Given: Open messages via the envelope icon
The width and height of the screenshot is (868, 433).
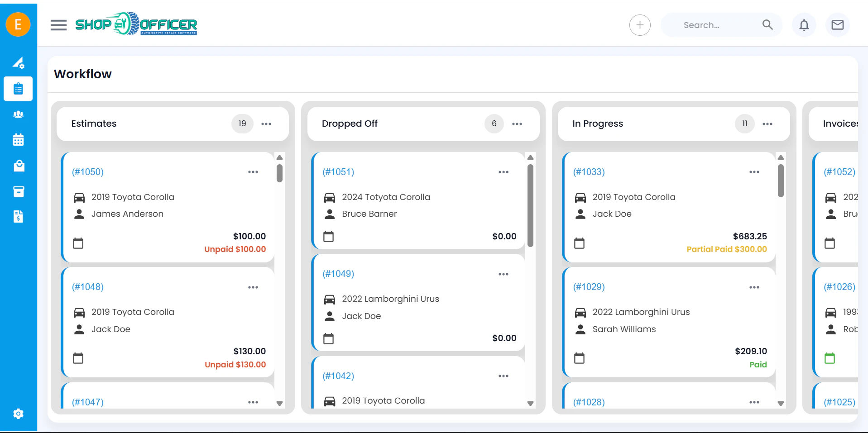Looking at the screenshot, I should [x=837, y=25].
